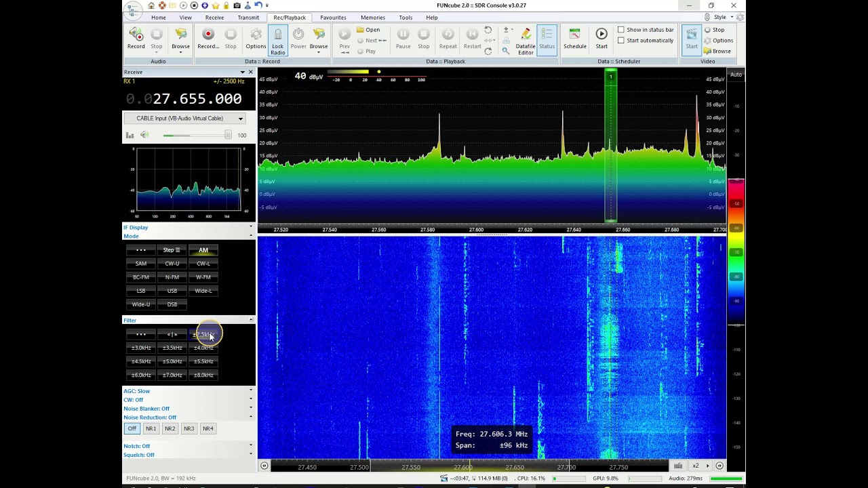The height and width of the screenshot is (488, 868).
Task: Start a data recording with Record...
Action: pos(208,39)
